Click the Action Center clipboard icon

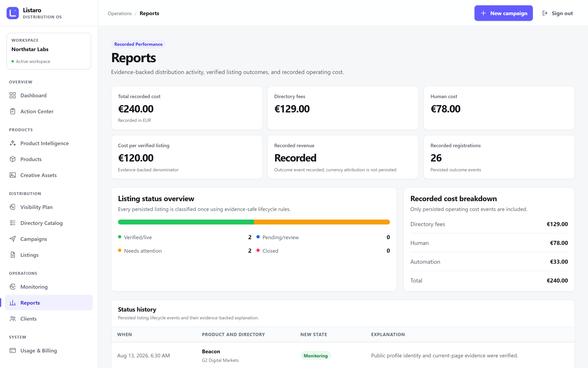[13, 111]
